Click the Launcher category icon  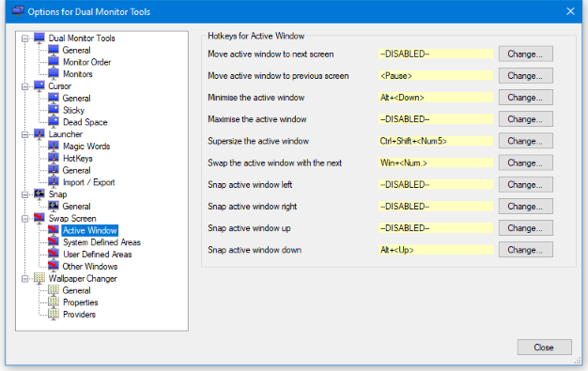[x=39, y=134]
